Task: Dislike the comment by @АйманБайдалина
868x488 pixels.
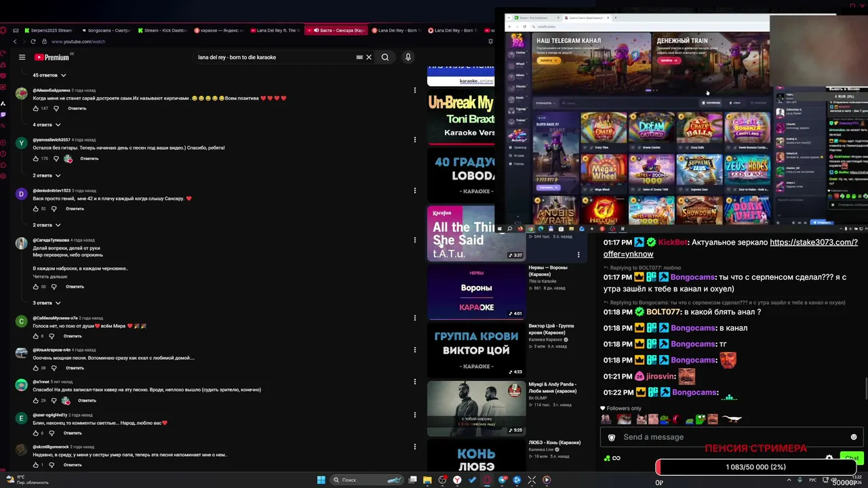Action: (57, 108)
